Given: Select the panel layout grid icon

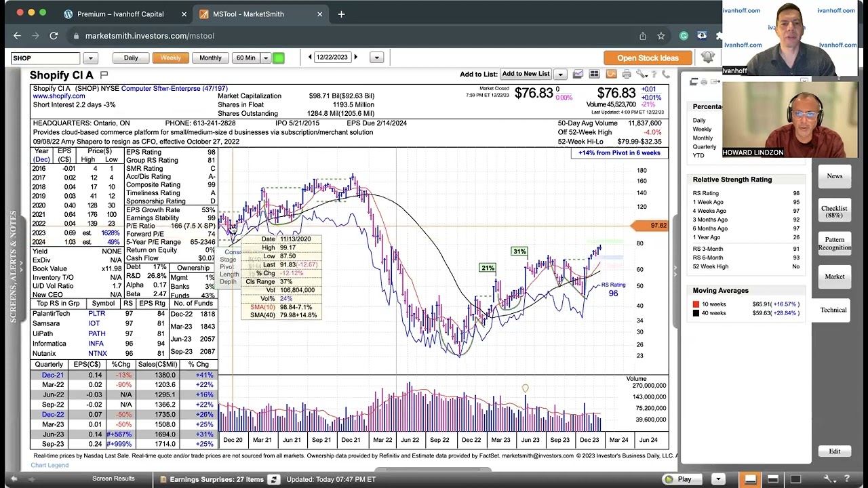Looking at the screenshot, I should (594, 74).
